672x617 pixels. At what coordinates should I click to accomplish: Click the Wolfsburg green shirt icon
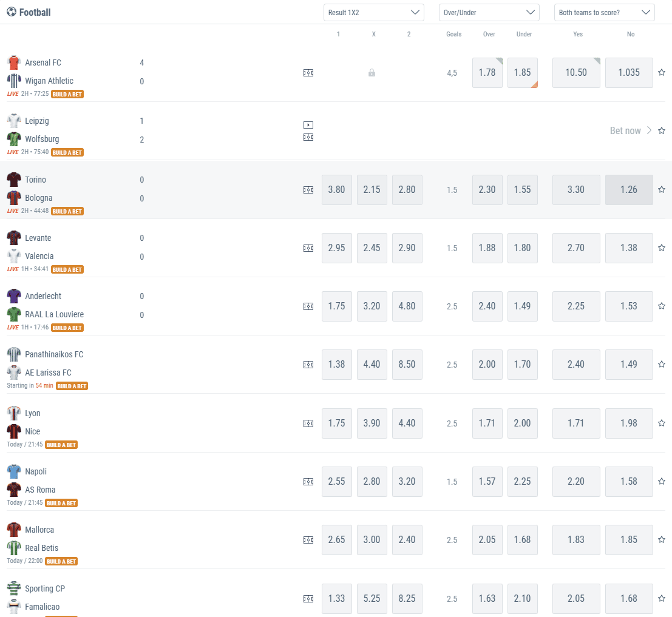(x=14, y=139)
